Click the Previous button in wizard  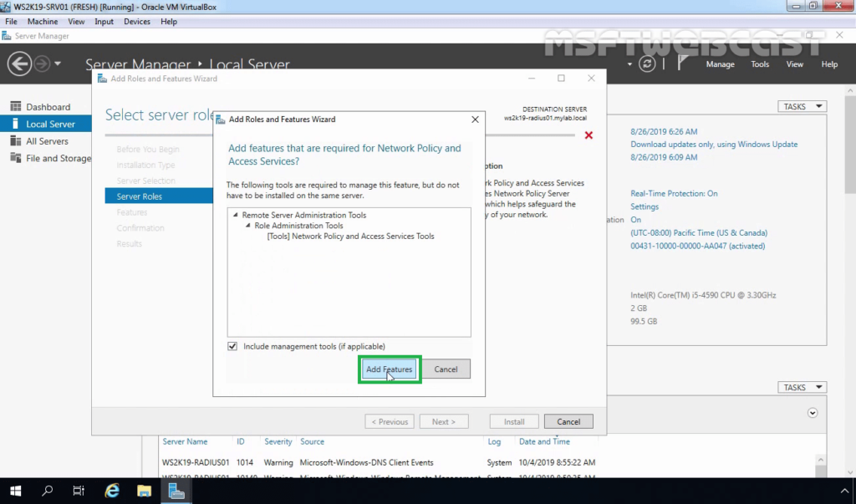390,421
